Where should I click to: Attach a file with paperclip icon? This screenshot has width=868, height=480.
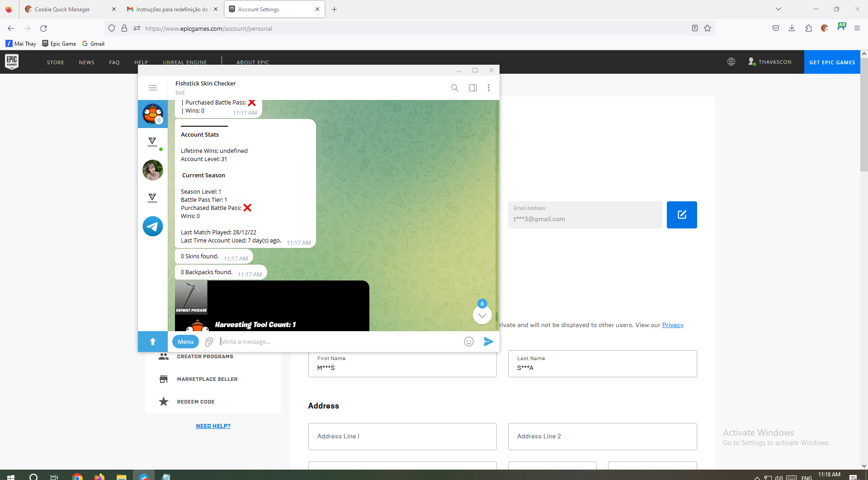pos(209,342)
